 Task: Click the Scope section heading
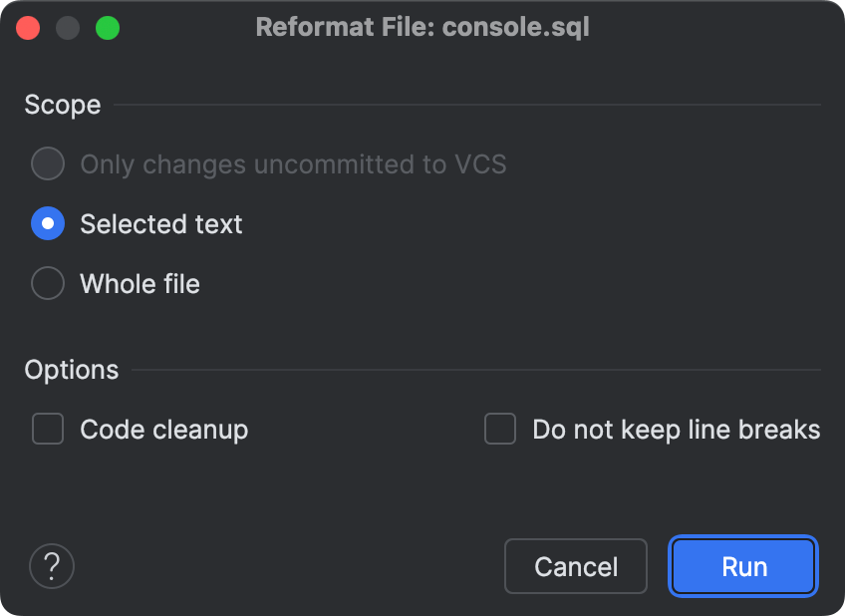coord(63,105)
